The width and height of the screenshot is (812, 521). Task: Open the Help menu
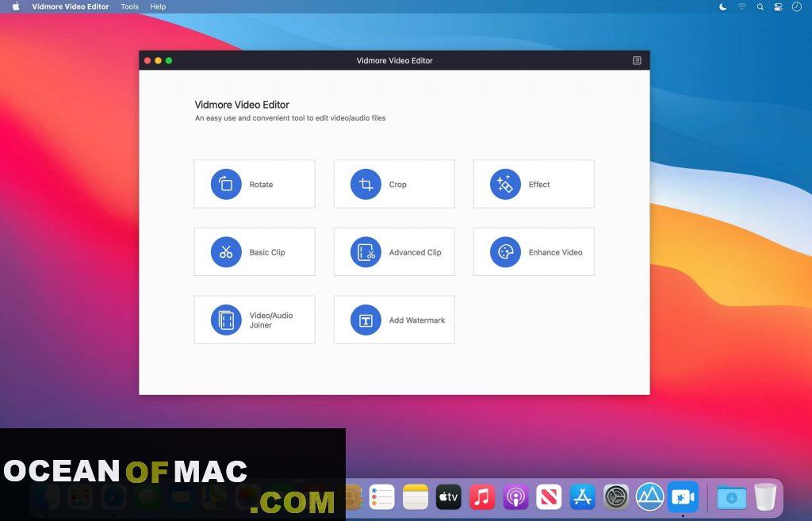pyautogui.click(x=158, y=6)
